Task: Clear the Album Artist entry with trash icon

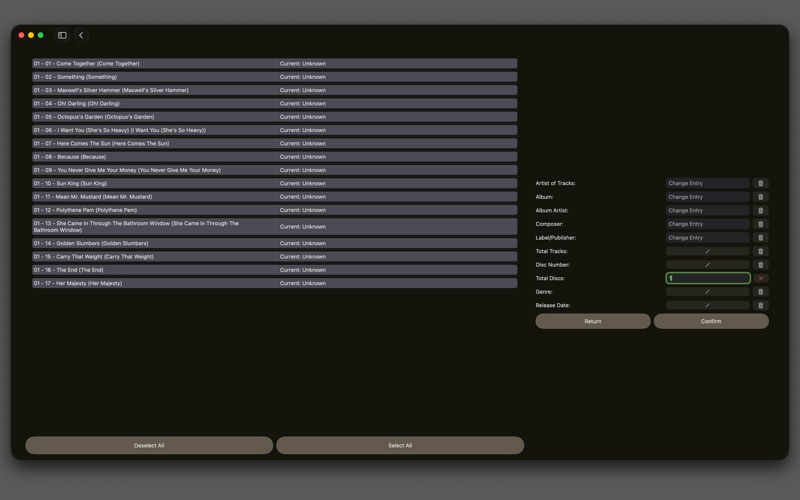Action: coord(760,210)
